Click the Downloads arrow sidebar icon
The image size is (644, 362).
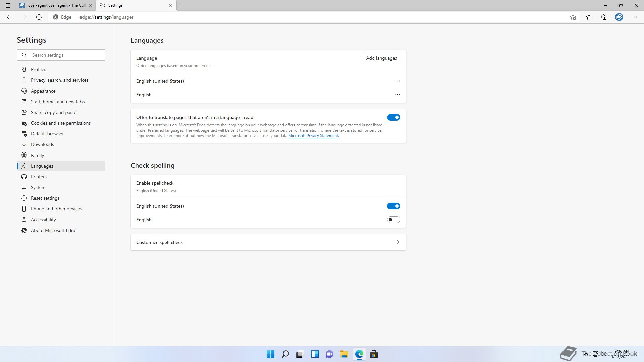(x=24, y=144)
